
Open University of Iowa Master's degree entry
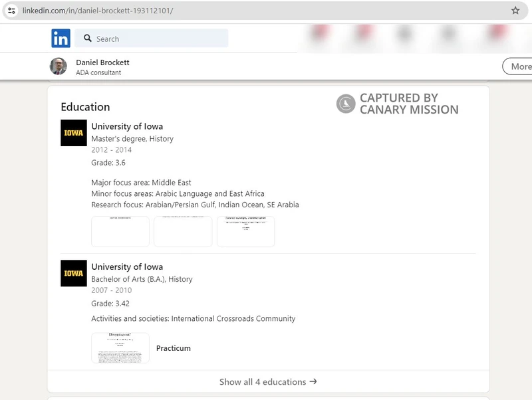pyautogui.click(x=127, y=126)
